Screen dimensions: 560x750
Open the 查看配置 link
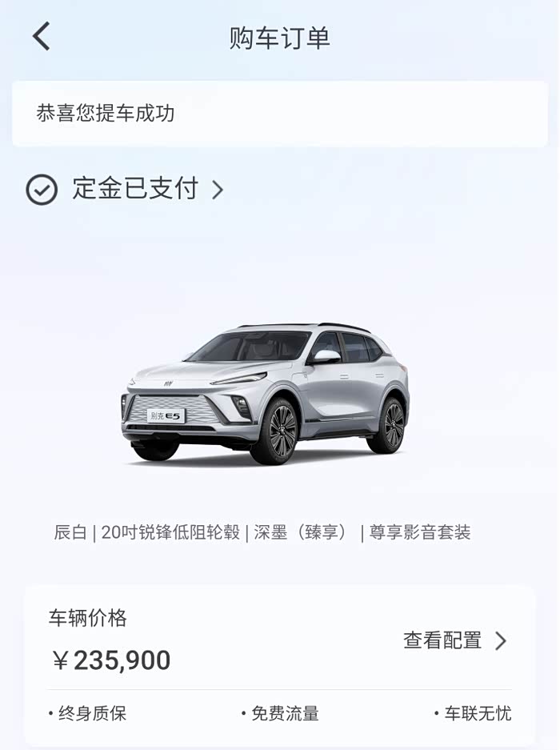click(442, 640)
